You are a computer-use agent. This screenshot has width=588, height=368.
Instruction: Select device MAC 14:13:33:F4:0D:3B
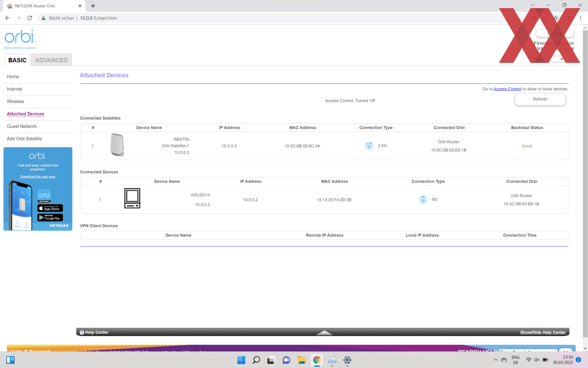334,200
